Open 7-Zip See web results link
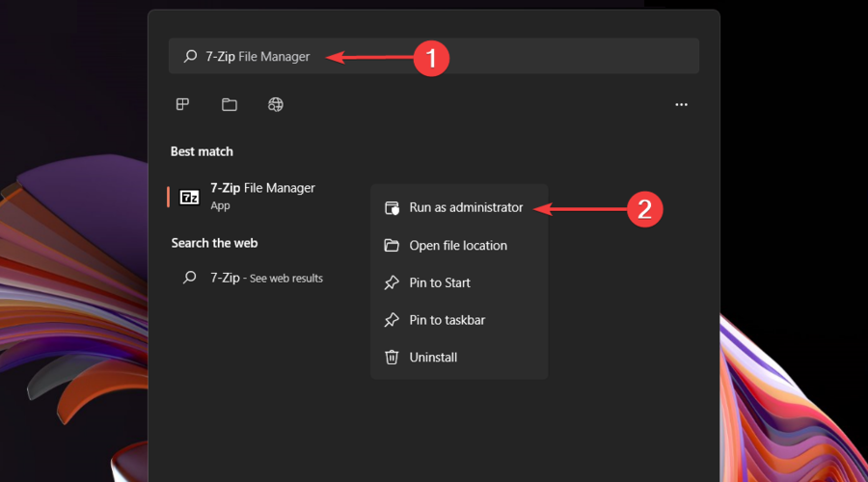The width and height of the screenshot is (868, 482). click(267, 278)
